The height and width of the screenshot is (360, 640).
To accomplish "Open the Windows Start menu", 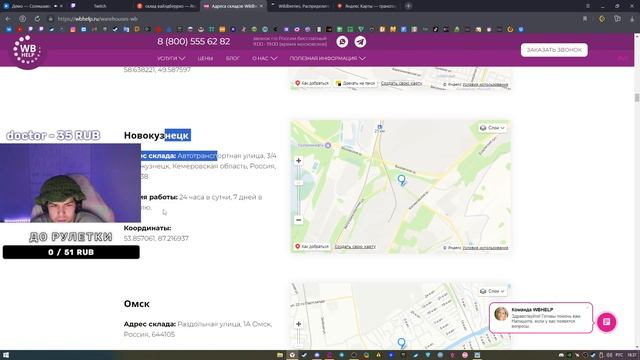I will point(6,355).
